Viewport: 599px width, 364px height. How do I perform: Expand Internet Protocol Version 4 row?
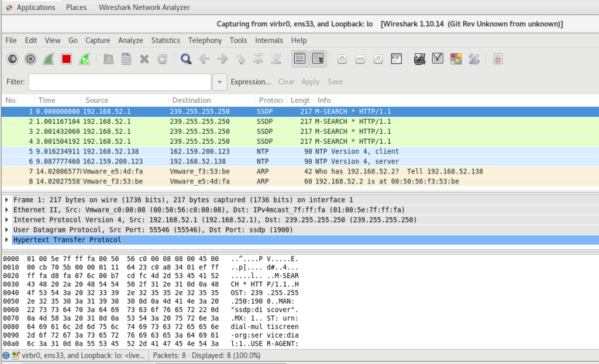pyautogui.click(x=7, y=220)
